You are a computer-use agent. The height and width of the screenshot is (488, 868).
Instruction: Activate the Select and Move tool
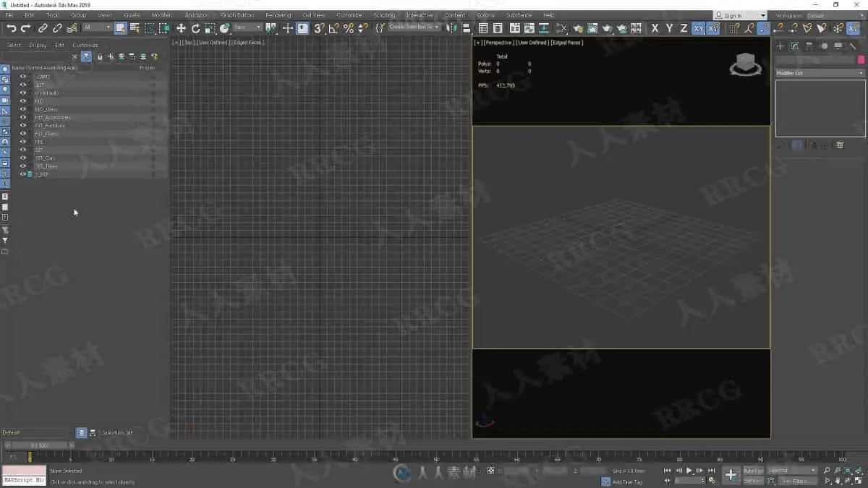click(x=181, y=28)
